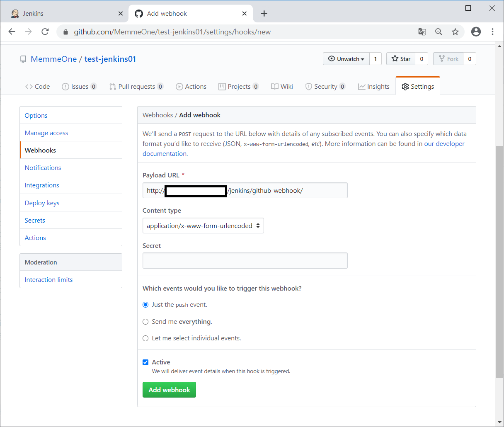Open the test-jenkins01 repository link
504x427 pixels.
(x=110, y=59)
